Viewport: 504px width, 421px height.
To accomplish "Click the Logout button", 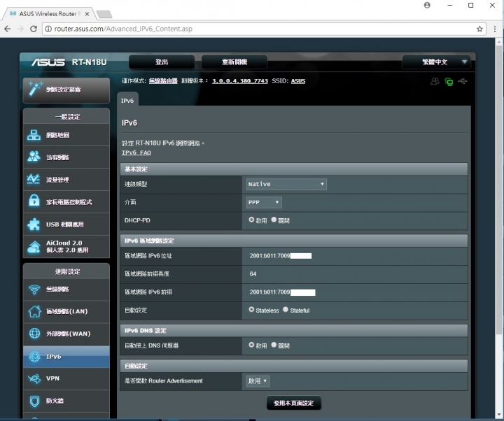I will (x=162, y=62).
